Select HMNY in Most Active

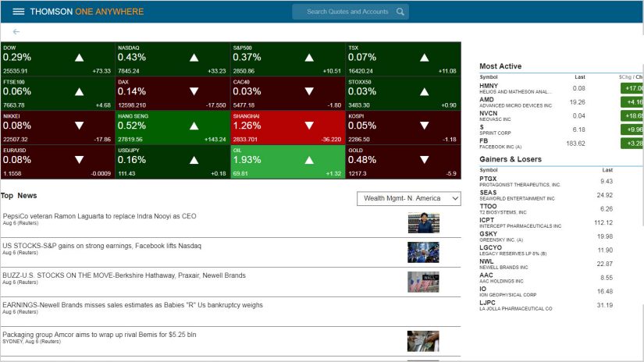(x=561, y=88)
